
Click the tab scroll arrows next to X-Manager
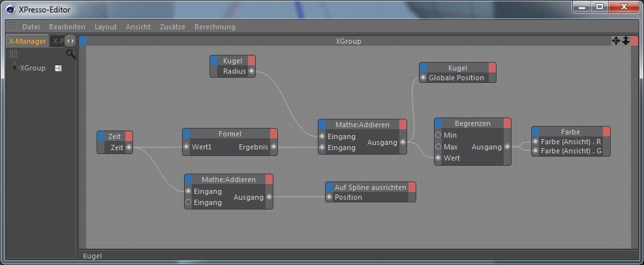click(x=70, y=41)
